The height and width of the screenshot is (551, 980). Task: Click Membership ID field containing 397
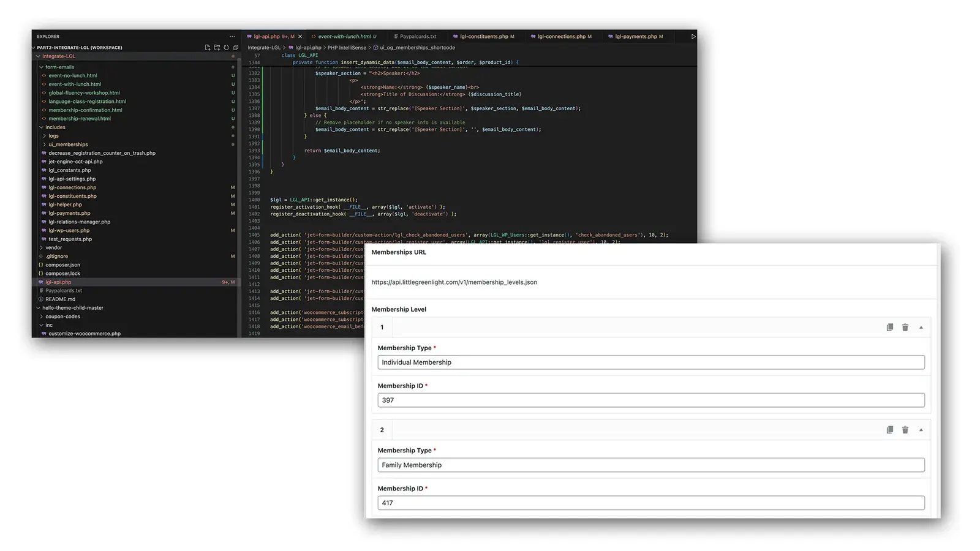coord(651,400)
